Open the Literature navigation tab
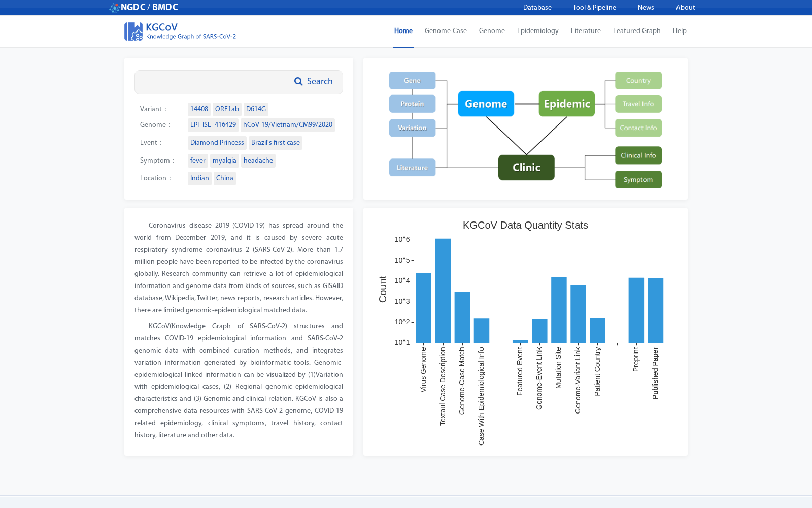812x508 pixels. (x=586, y=31)
